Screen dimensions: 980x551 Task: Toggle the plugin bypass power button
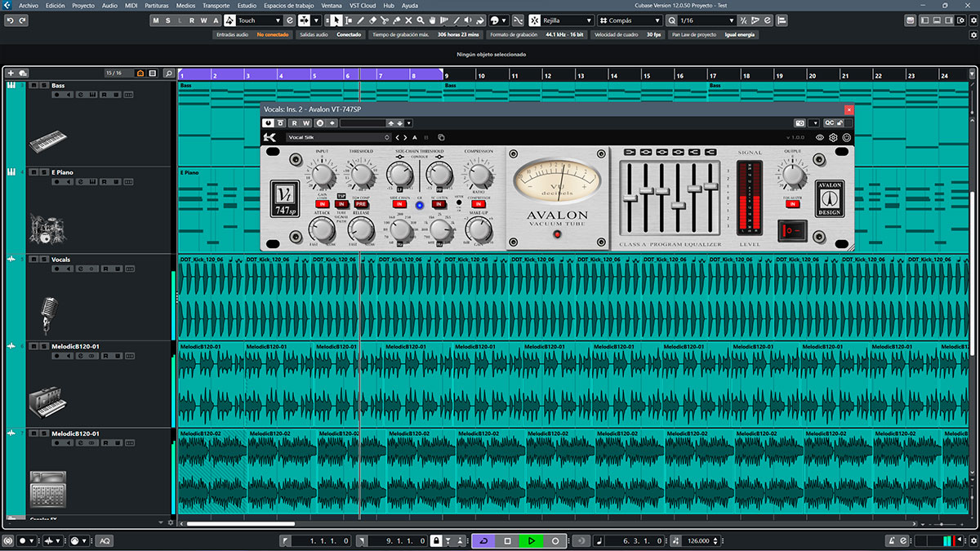[269, 122]
